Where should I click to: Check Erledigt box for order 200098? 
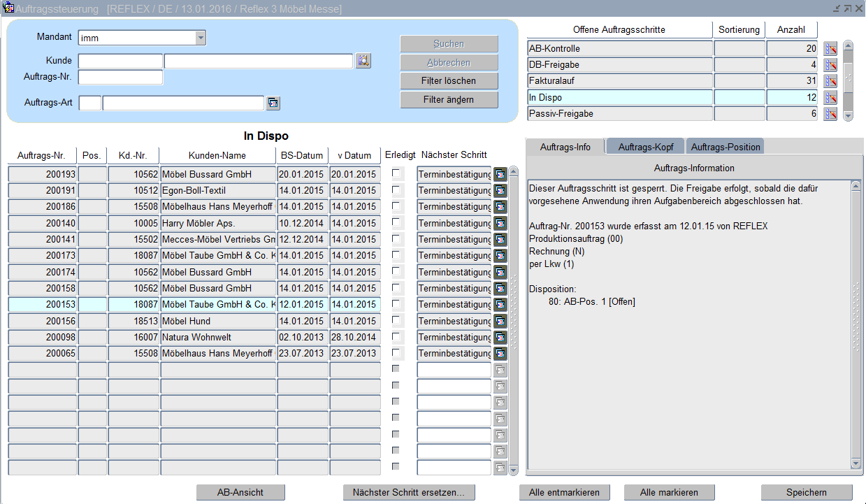[x=397, y=337]
